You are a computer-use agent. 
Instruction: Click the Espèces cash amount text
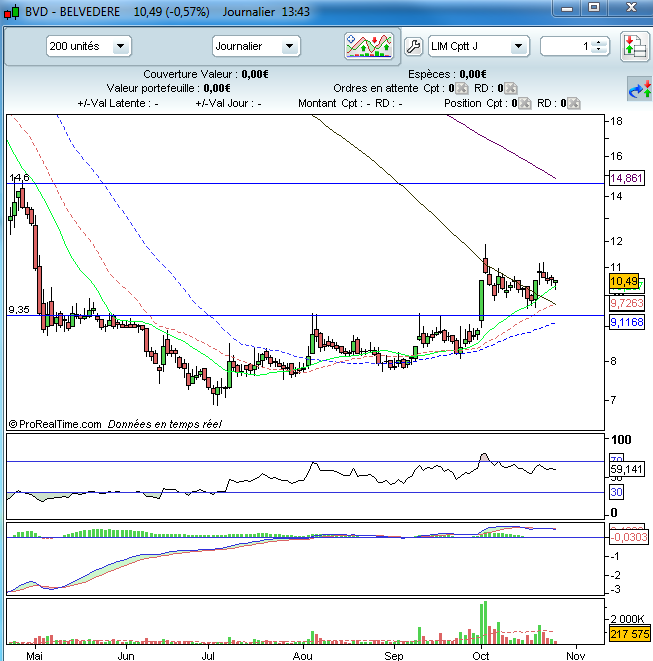473,74
